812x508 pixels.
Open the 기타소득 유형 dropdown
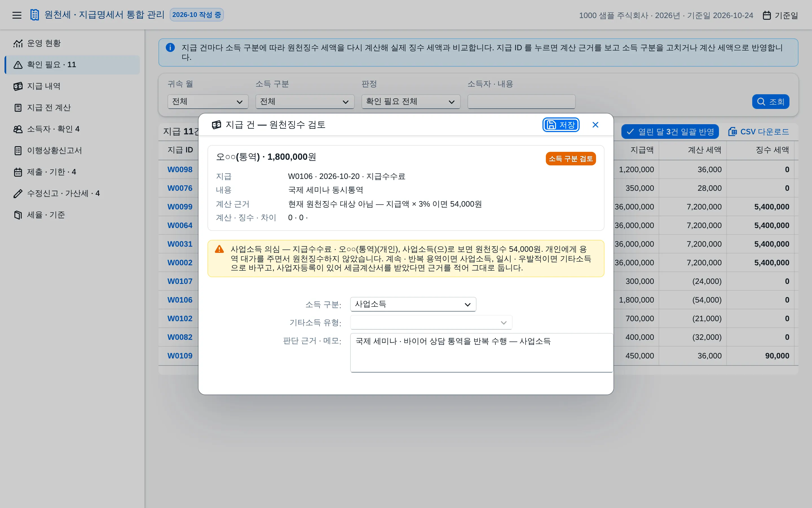point(431,323)
